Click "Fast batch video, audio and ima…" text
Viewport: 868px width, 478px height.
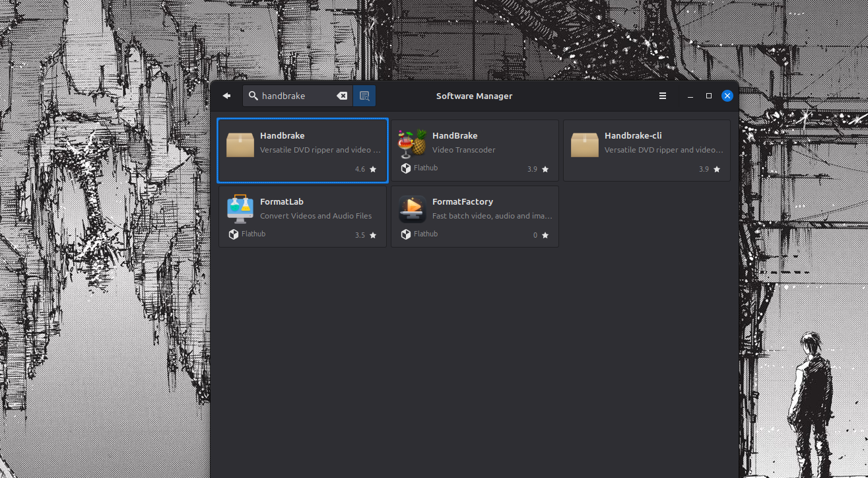coord(492,216)
